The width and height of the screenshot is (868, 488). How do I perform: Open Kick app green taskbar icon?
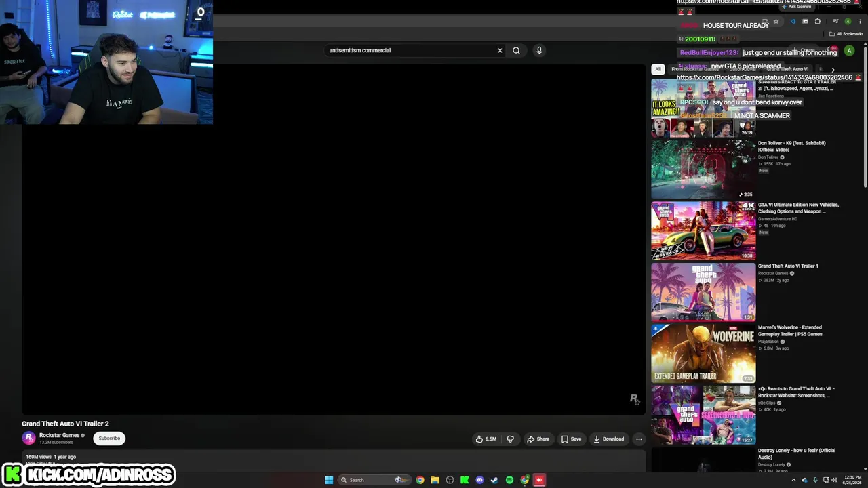(465, 480)
